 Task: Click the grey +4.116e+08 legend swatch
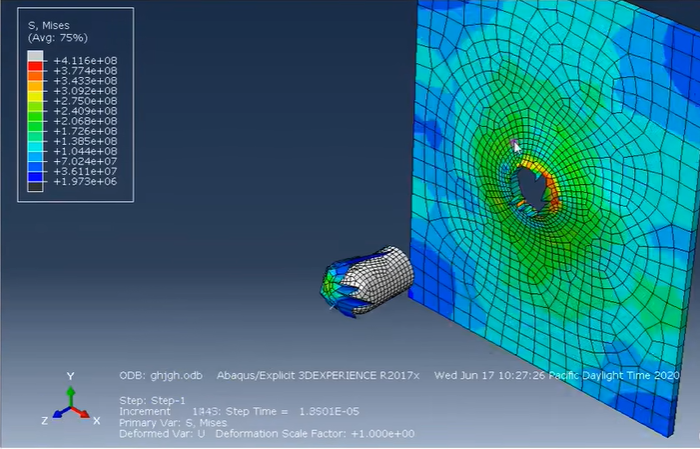[x=35, y=56]
